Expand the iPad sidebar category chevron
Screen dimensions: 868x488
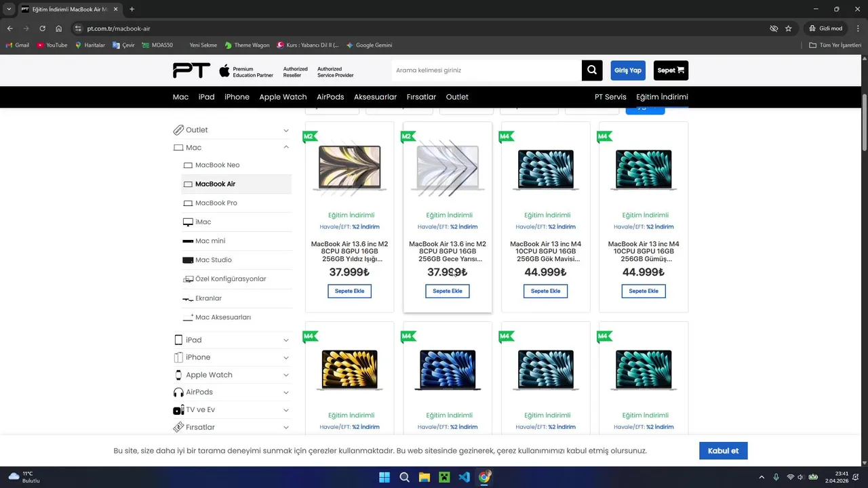click(286, 340)
